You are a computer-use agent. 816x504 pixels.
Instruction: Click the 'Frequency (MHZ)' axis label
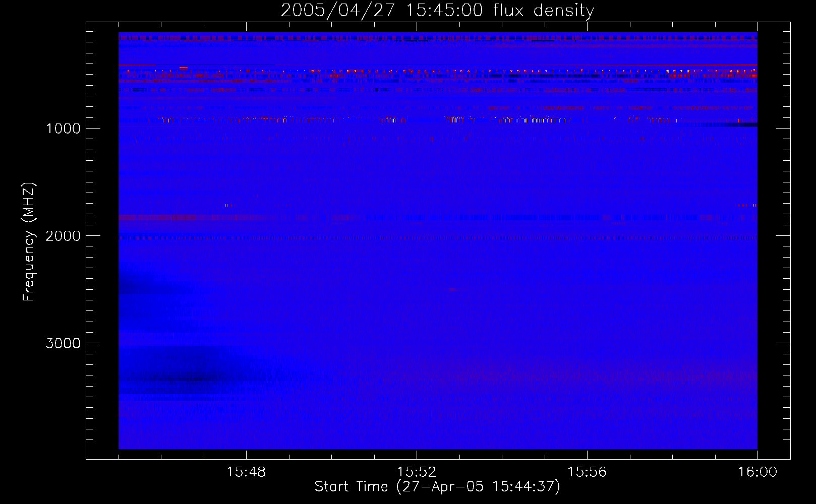29,242
